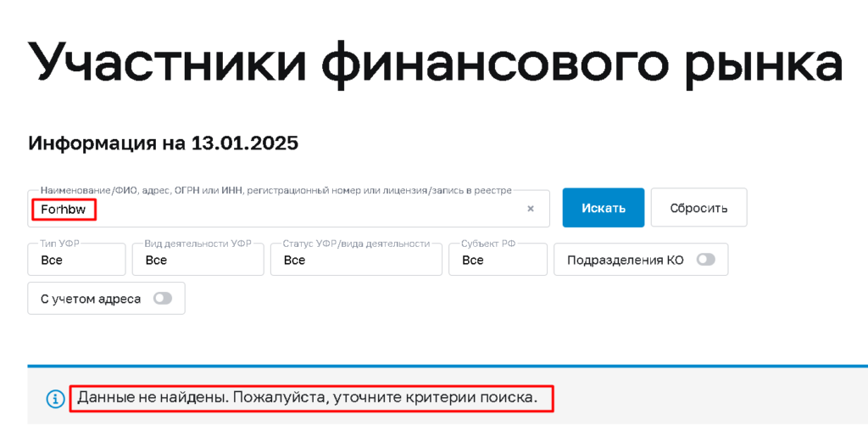This screenshot has width=868, height=426.
Task: Clear the search field with the x icon
Action: coord(531,209)
